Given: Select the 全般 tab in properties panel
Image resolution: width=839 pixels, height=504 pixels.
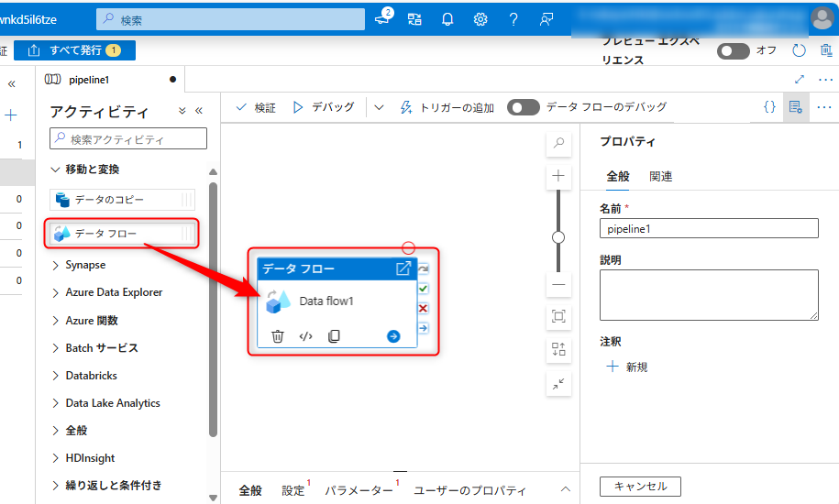Looking at the screenshot, I should (x=617, y=176).
